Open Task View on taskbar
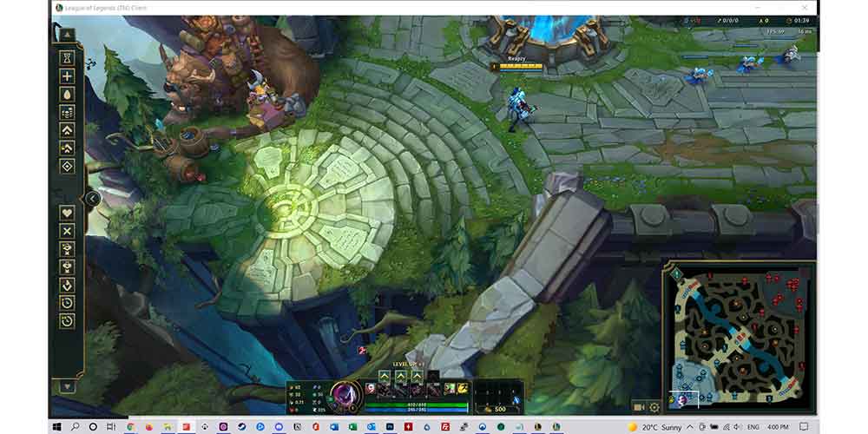The image size is (868, 434). [111, 427]
